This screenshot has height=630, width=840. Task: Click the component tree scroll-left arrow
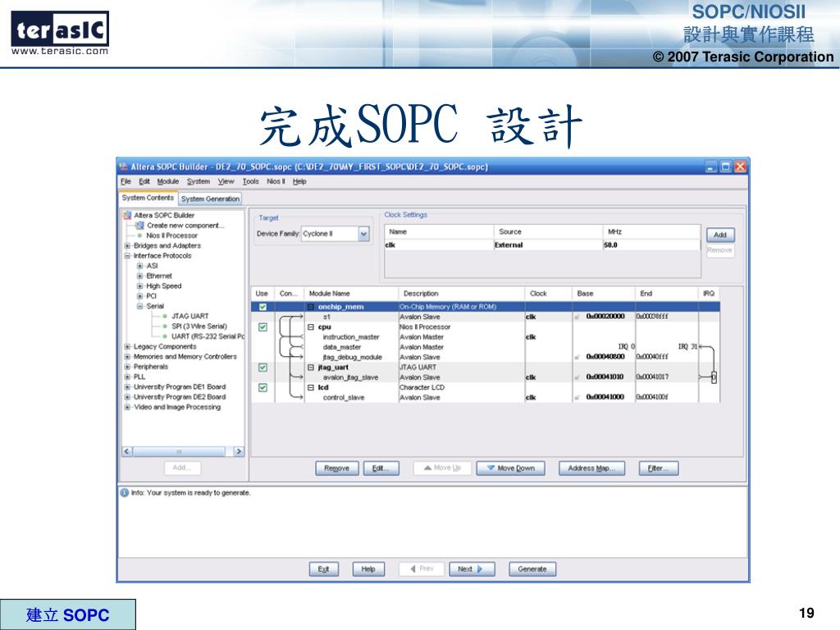[127, 452]
